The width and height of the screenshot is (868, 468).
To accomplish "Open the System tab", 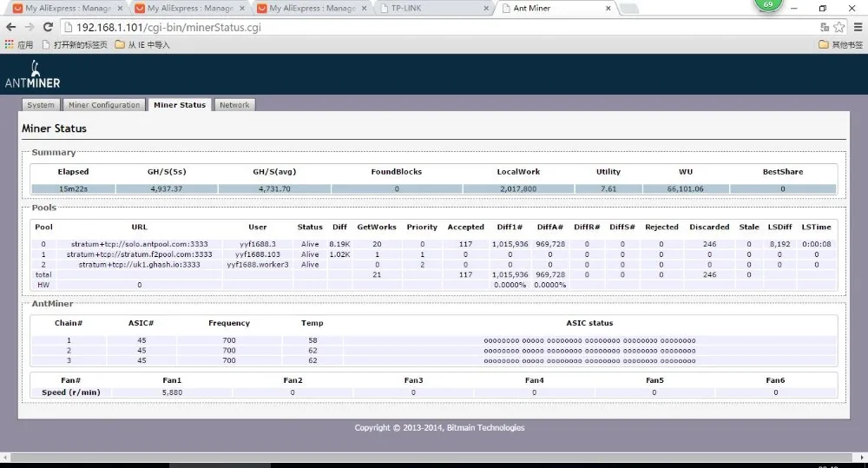I will click(41, 105).
